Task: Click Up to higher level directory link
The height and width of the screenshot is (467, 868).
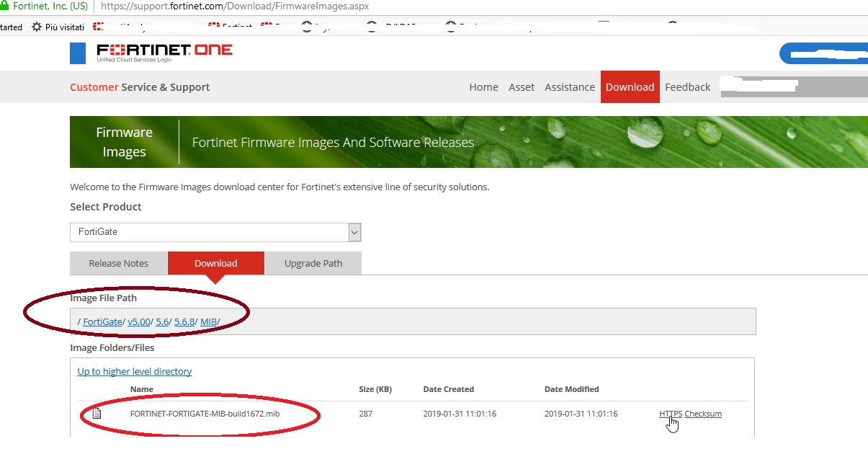Action: click(x=135, y=371)
